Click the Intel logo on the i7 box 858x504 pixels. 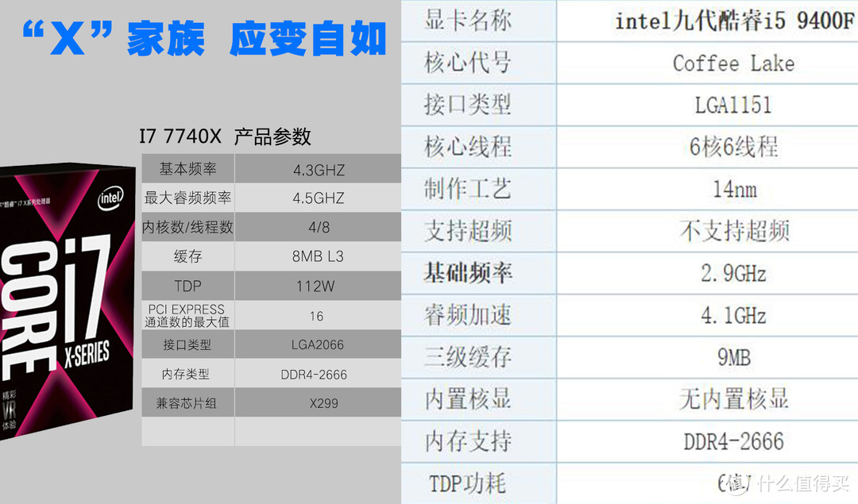click(110, 198)
